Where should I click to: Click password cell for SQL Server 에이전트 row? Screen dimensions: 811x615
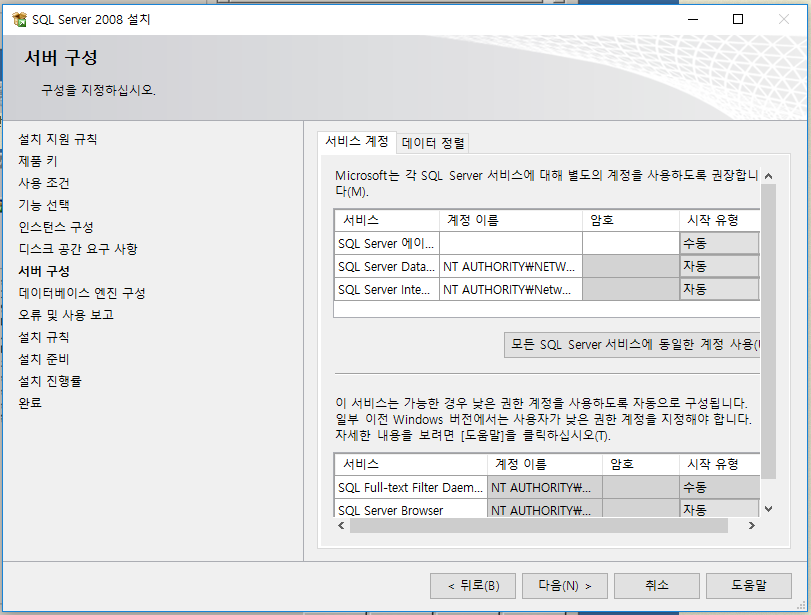click(x=630, y=243)
